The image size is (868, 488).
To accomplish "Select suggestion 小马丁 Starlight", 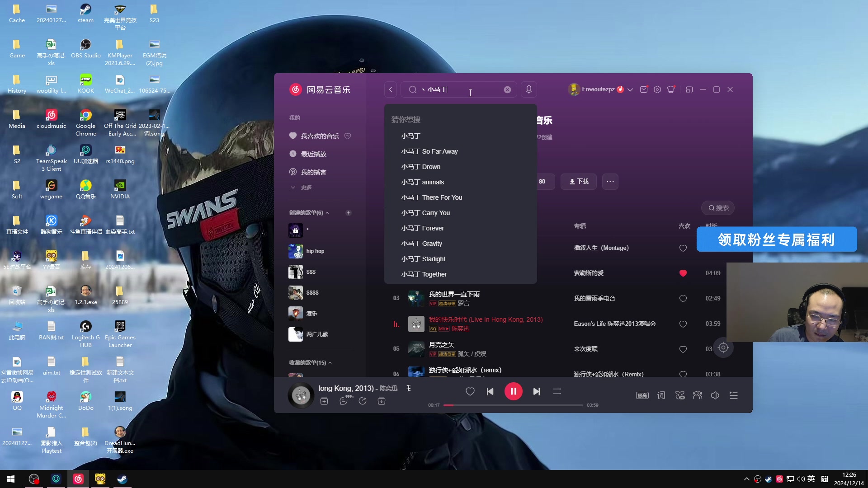I will [x=423, y=259].
